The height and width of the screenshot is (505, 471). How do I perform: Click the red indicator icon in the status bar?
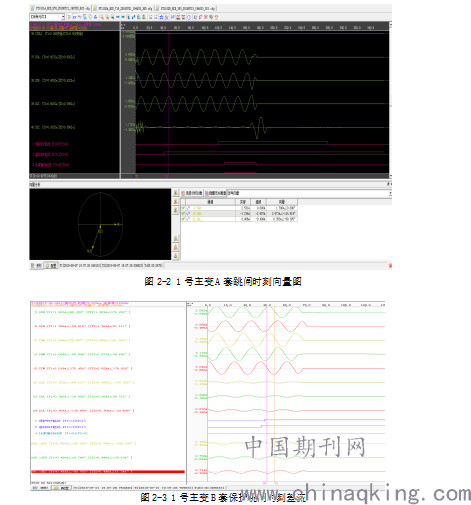(390, 266)
